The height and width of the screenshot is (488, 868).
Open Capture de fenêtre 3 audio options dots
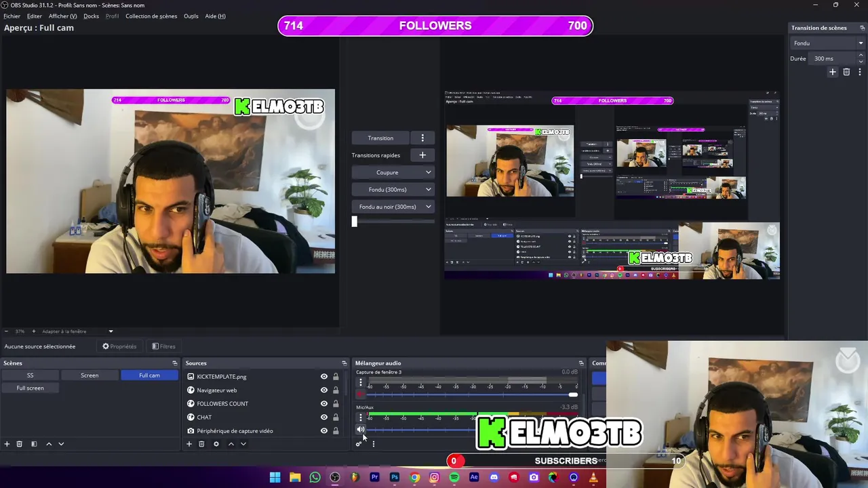tap(361, 383)
